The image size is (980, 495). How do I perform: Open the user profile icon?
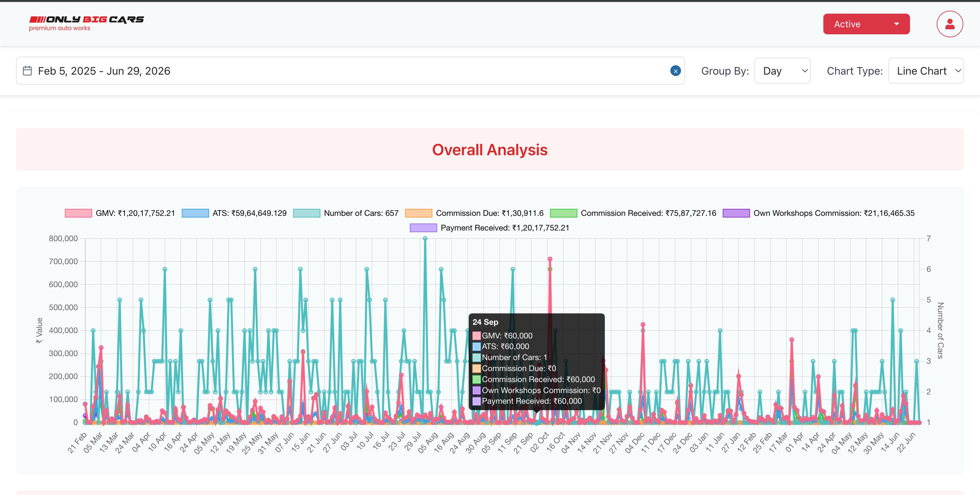click(x=950, y=24)
